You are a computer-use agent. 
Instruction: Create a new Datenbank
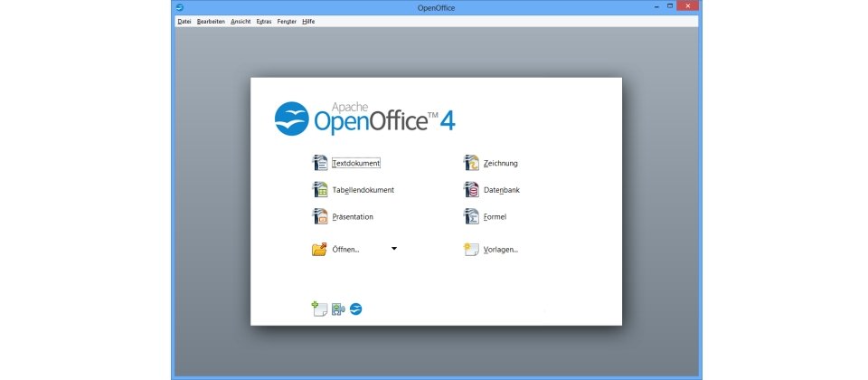492,190
